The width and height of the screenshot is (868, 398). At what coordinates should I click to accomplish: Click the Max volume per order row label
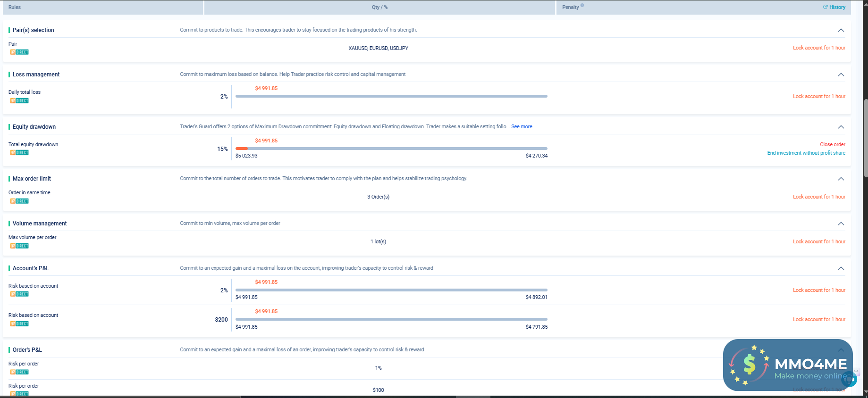[x=32, y=237]
